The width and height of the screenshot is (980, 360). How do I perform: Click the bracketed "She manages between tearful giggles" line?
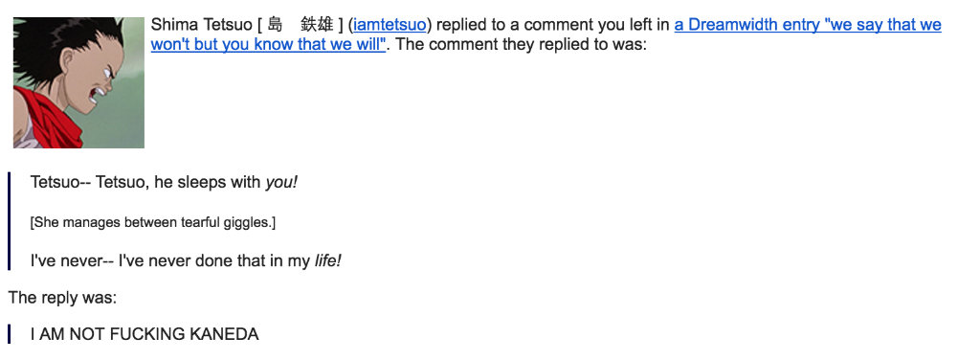coord(153,222)
